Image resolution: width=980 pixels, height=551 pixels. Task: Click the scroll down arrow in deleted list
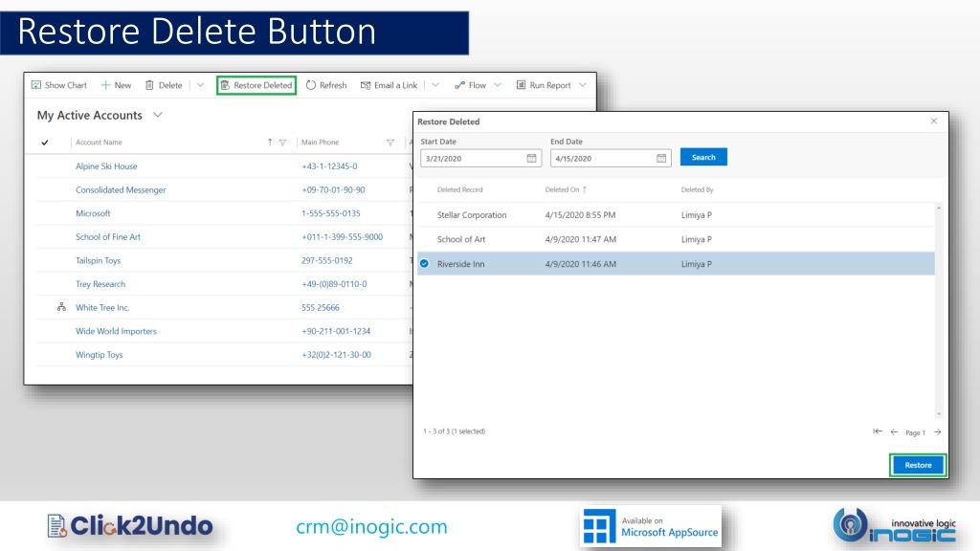pos(939,413)
